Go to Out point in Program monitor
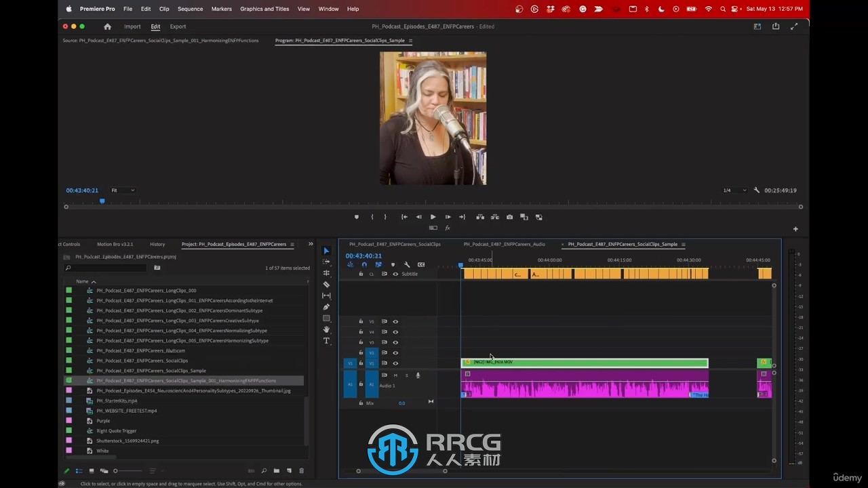The image size is (868, 488). coord(462,217)
